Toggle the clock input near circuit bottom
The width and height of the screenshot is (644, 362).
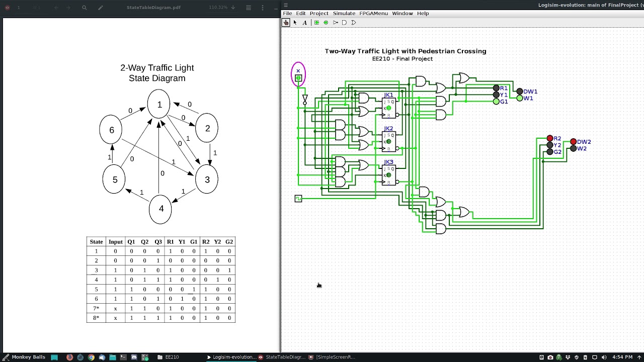tap(298, 199)
